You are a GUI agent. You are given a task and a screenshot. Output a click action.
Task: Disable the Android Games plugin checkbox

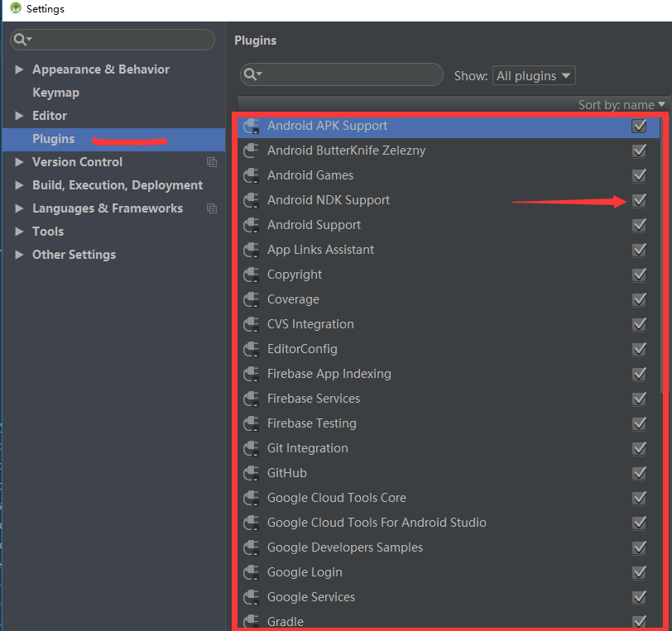(639, 175)
